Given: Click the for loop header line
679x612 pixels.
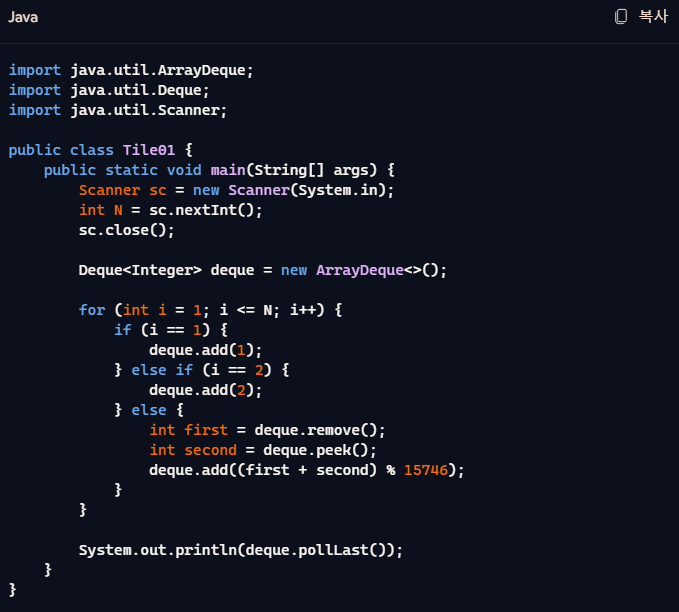Looking at the screenshot, I should click(210, 310).
